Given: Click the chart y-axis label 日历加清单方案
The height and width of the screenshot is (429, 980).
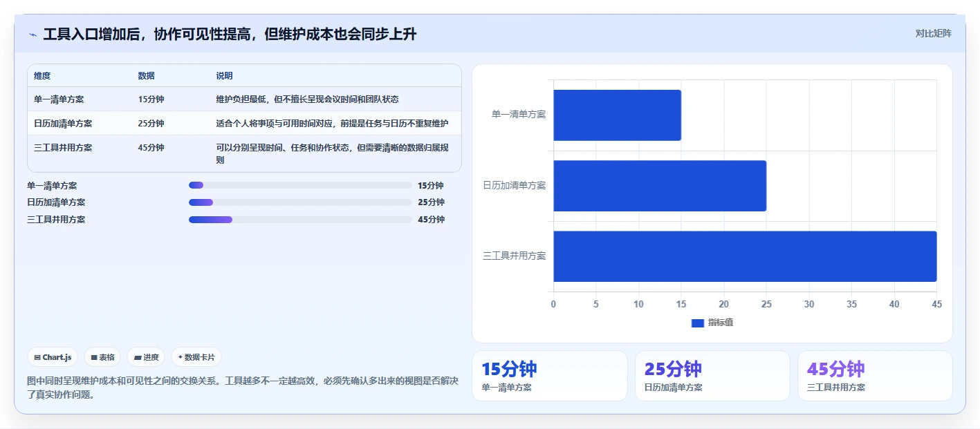Looking at the screenshot, I should (515, 185).
